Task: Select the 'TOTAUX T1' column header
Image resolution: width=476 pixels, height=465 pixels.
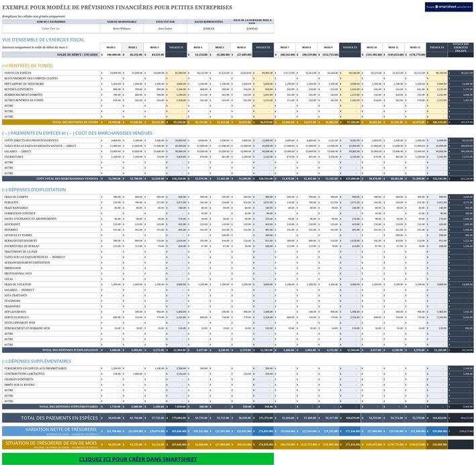Action: click(176, 48)
